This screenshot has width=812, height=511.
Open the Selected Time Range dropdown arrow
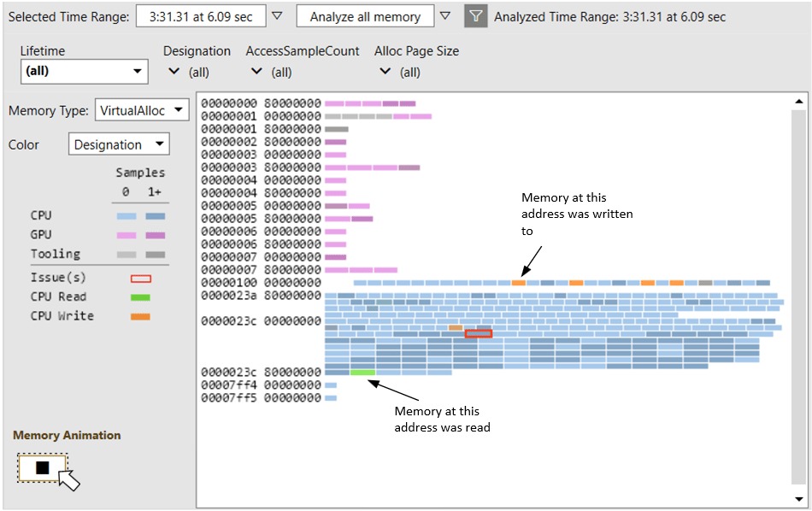277,16
